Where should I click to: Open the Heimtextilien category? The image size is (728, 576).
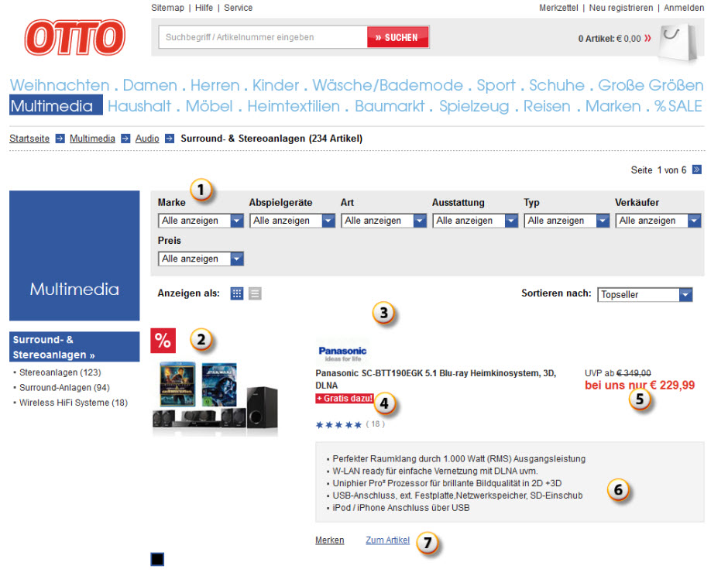click(294, 106)
